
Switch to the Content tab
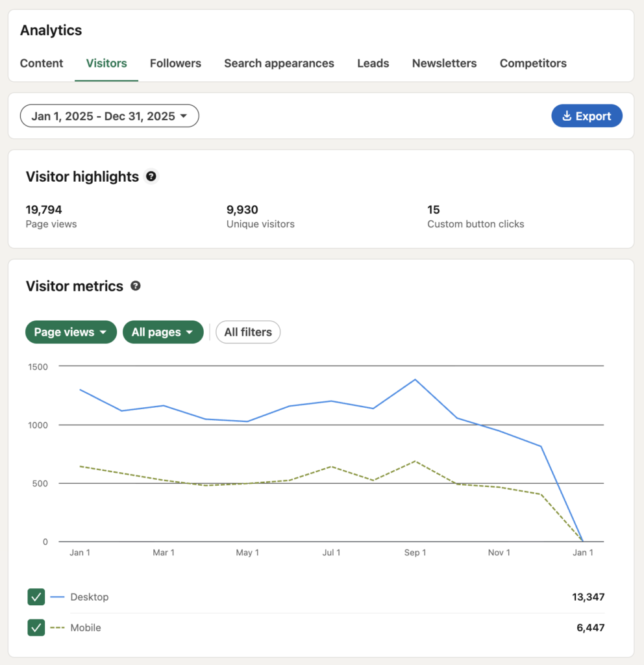click(x=42, y=63)
